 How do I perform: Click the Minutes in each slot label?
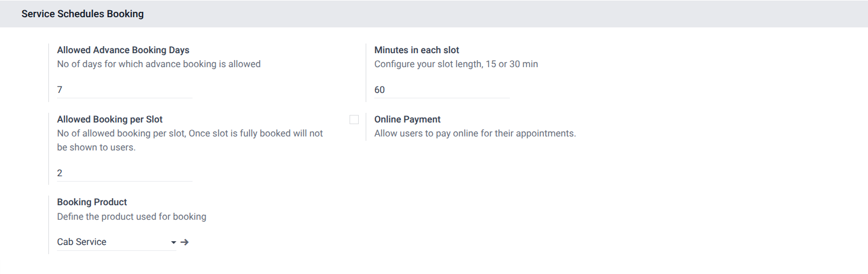416,50
